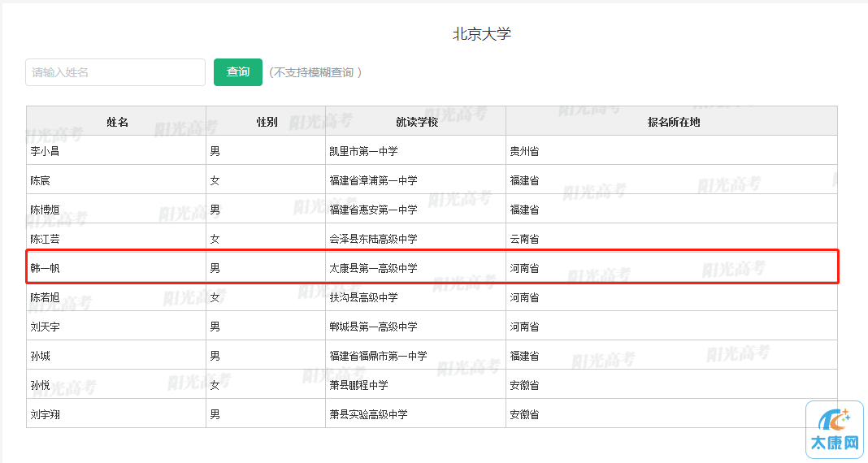Click gender 男 in 刘天宇's row
The image size is (868, 463).
[x=215, y=327]
